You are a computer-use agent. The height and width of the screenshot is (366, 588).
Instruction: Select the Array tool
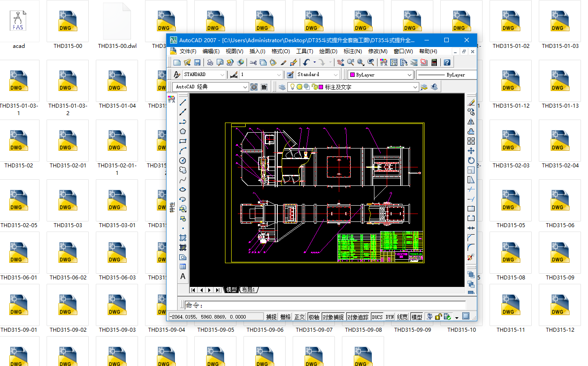pos(471,141)
